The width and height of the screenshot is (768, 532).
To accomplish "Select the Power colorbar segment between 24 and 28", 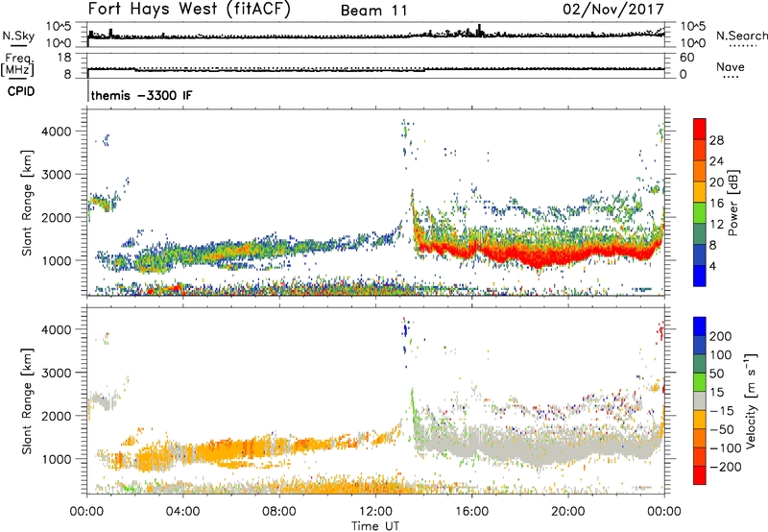I will coord(700,150).
